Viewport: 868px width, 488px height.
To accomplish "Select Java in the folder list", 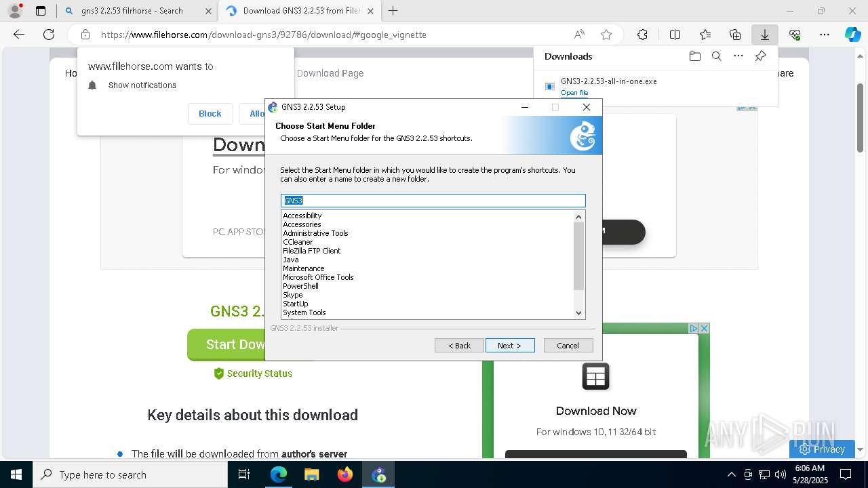I will (291, 260).
